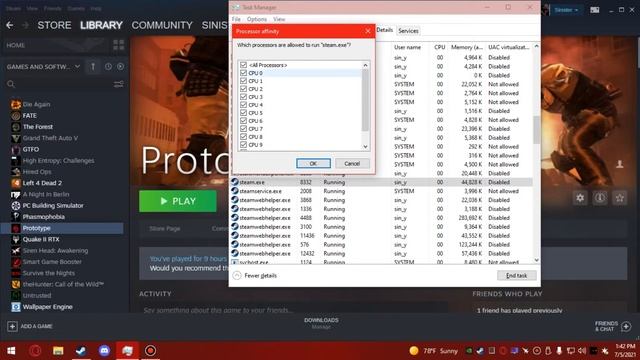Click CPU list scrollbar up arrow
The width and height of the screenshot is (640, 360).
click(365, 65)
